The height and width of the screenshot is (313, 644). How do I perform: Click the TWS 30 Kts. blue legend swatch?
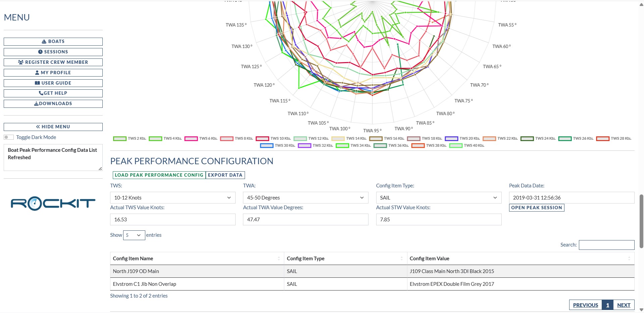click(267, 146)
